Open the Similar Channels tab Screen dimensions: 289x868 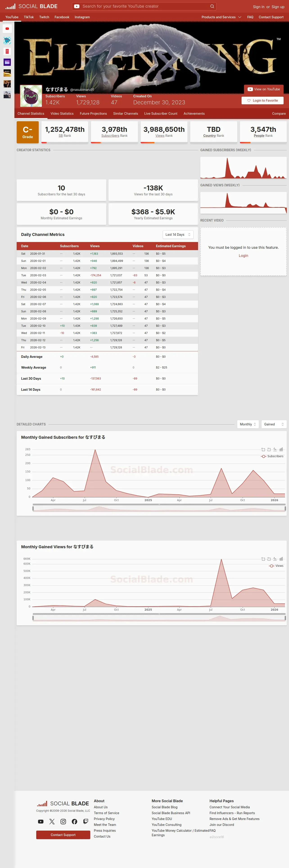126,114
